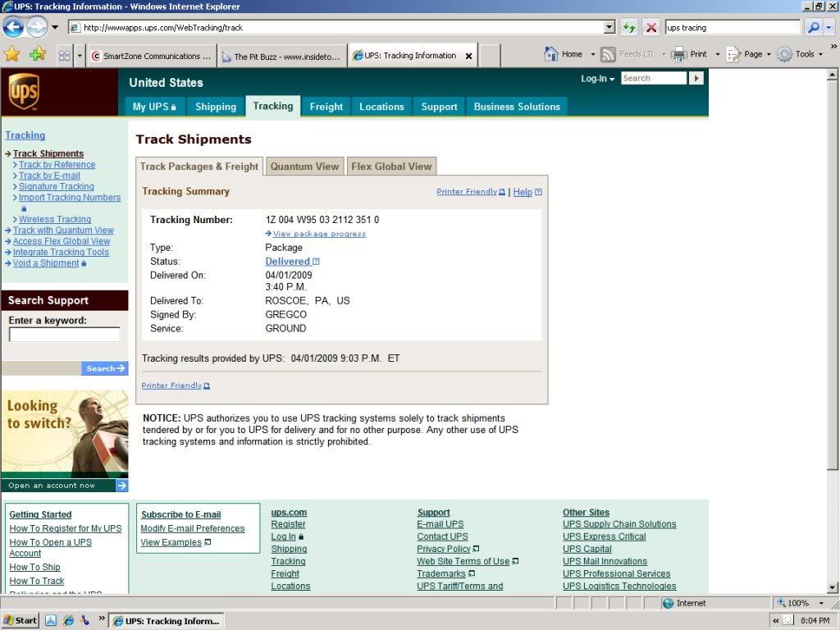Open the Business Solutions navigation tab
840x630 pixels.
pyautogui.click(x=517, y=107)
